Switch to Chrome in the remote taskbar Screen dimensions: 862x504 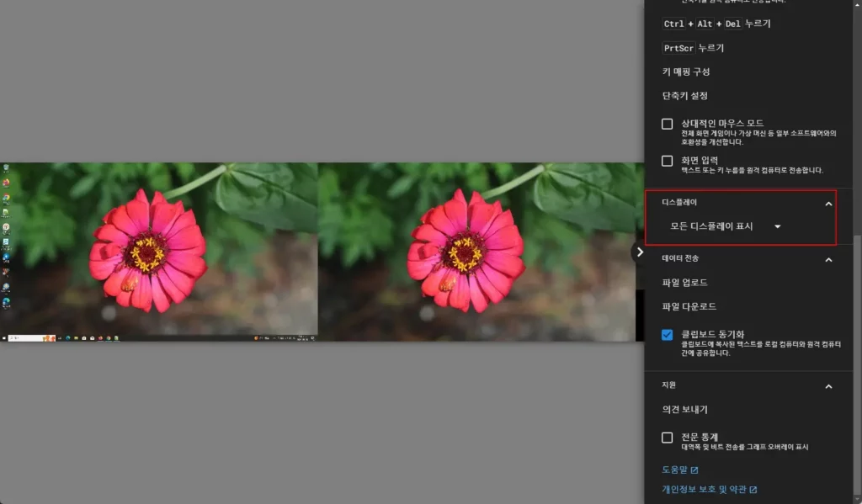pyautogui.click(x=109, y=338)
